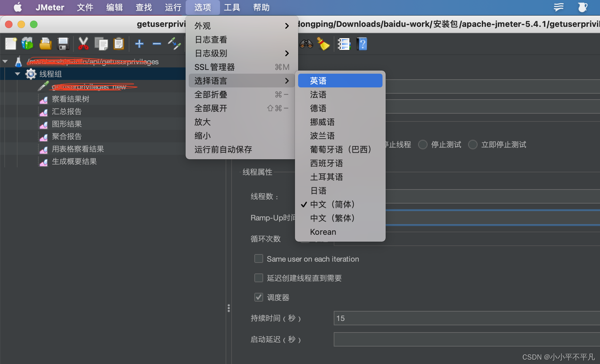The height and width of the screenshot is (364, 600).
Task: Click the 图形结果 listener icon
Action: pyautogui.click(x=43, y=124)
